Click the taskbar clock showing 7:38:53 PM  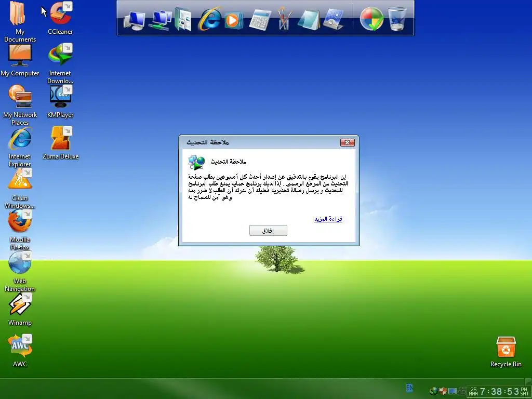pyautogui.click(x=499, y=392)
